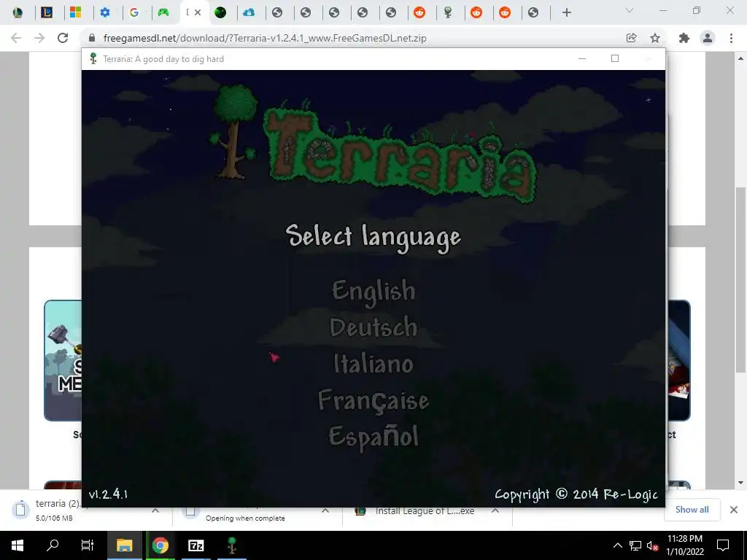Open Chrome profile avatar
This screenshot has width=747, height=560.
708,38
